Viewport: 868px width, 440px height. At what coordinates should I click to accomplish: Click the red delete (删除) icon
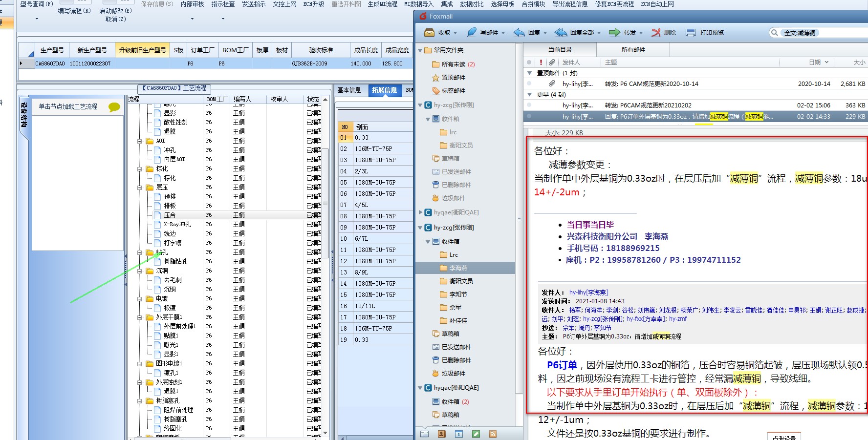click(656, 33)
